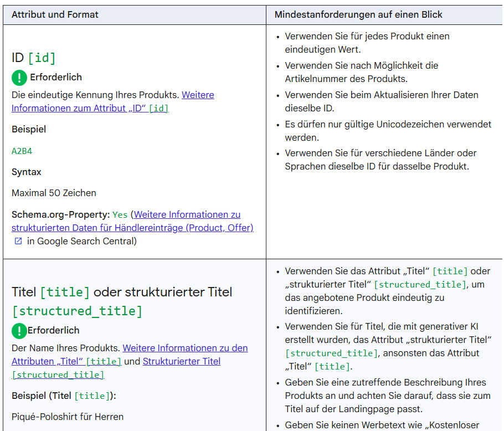This screenshot has width=504, height=431.
Task: Click the bullet about 'Artikelnummer des Produkts'
Action: (x=362, y=72)
